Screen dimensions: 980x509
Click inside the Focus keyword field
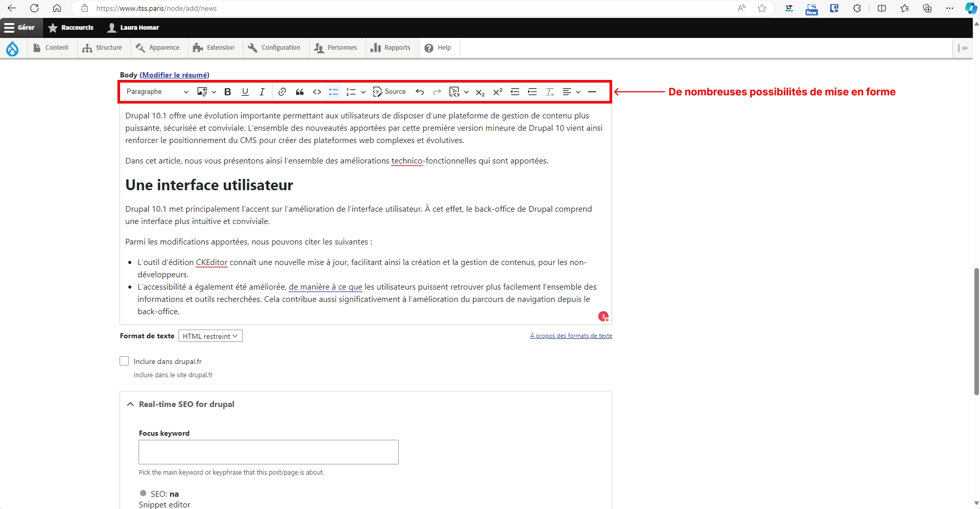tap(268, 452)
